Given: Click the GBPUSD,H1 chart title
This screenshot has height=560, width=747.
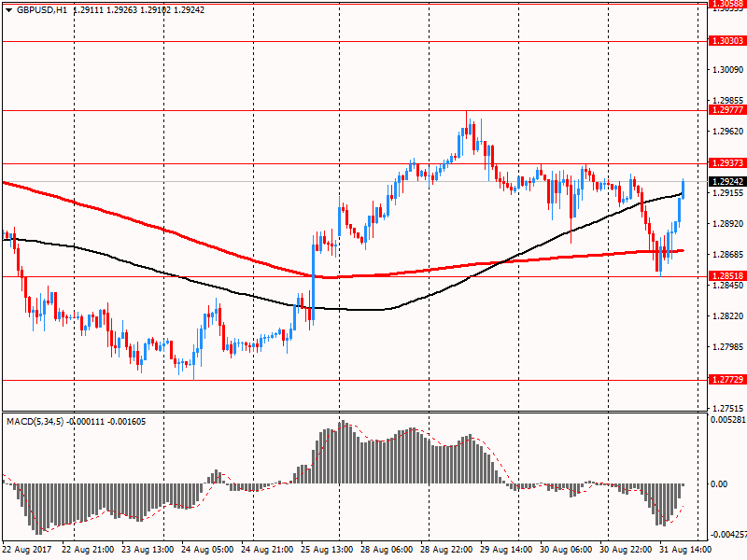Looking at the screenshot, I should tap(42, 10).
